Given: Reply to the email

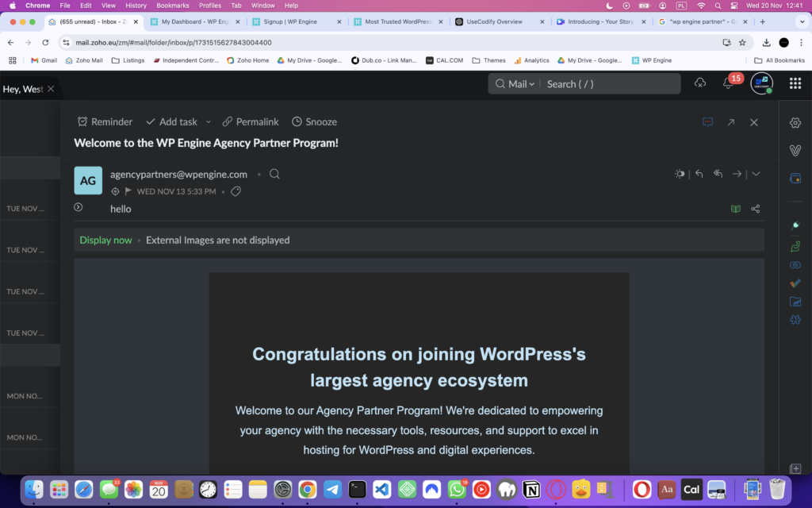Looking at the screenshot, I should coord(699,174).
